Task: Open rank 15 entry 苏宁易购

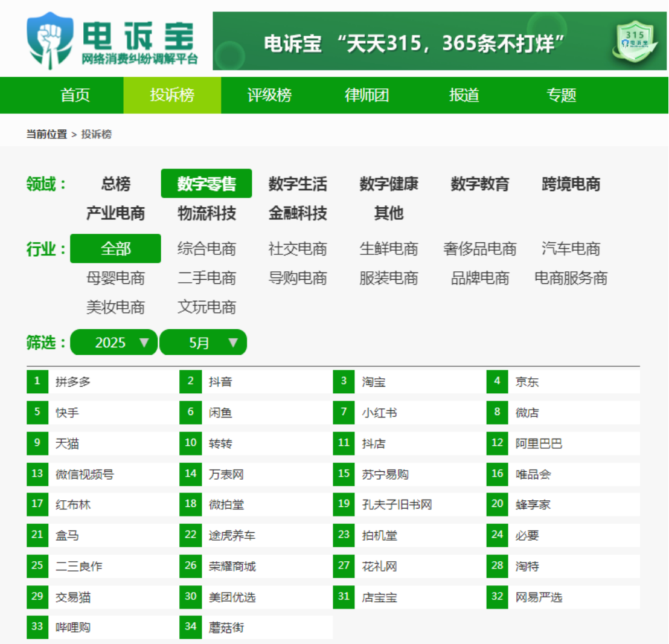Action: point(409,474)
